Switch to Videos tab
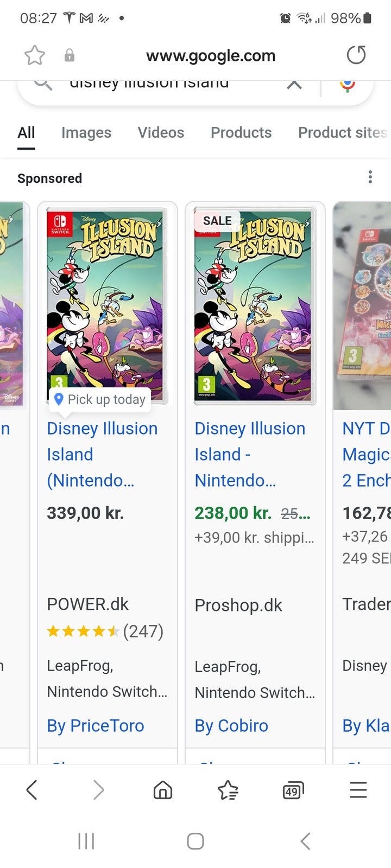 tap(161, 132)
